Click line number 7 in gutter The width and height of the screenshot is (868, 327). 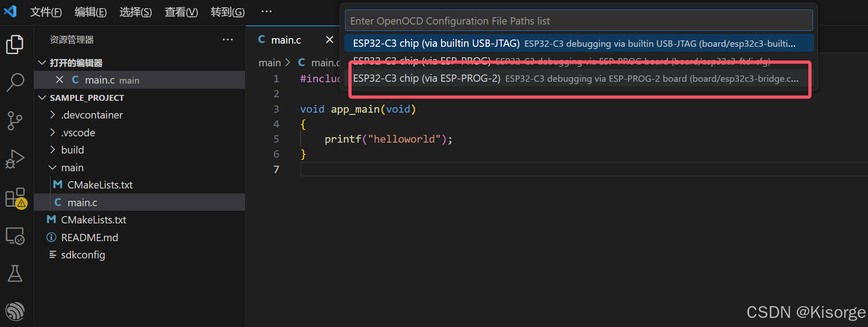click(x=276, y=169)
